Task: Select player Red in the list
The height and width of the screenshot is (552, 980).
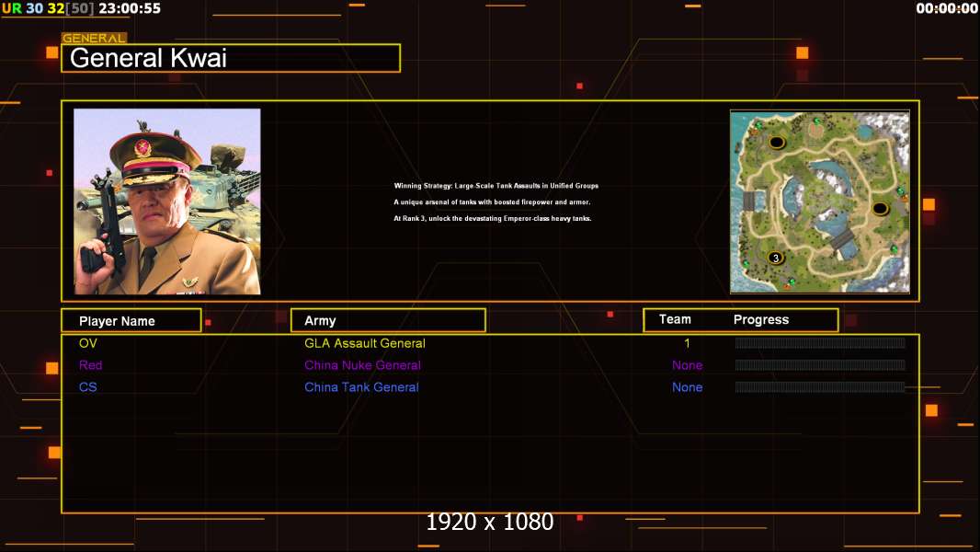Action: [x=91, y=365]
